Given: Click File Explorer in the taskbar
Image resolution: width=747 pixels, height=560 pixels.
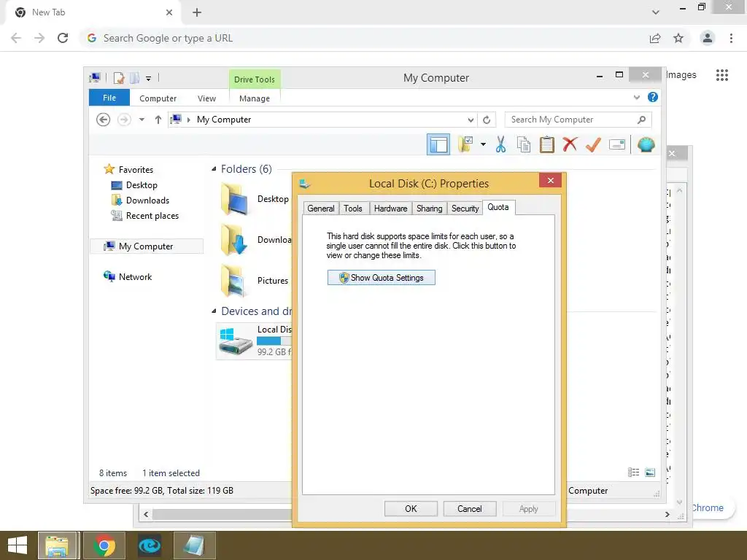Looking at the screenshot, I should [57, 545].
